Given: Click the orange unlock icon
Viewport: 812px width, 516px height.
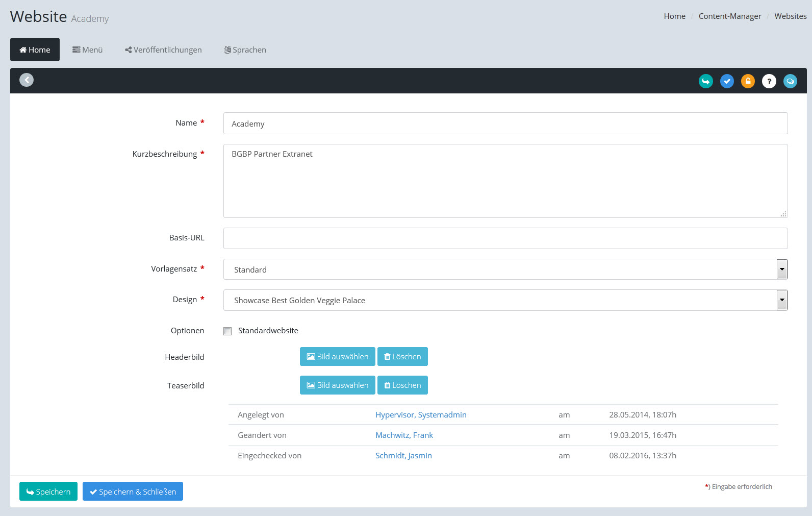Looking at the screenshot, I should [748, 81].
